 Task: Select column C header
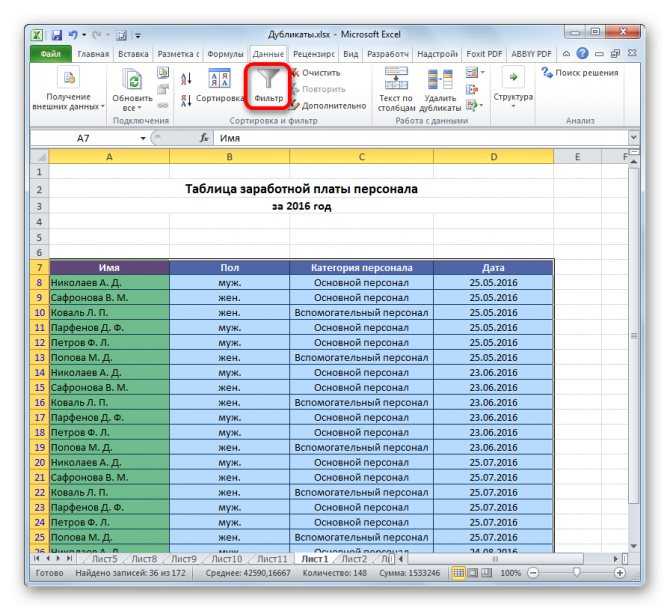click(x=361, y=157)
